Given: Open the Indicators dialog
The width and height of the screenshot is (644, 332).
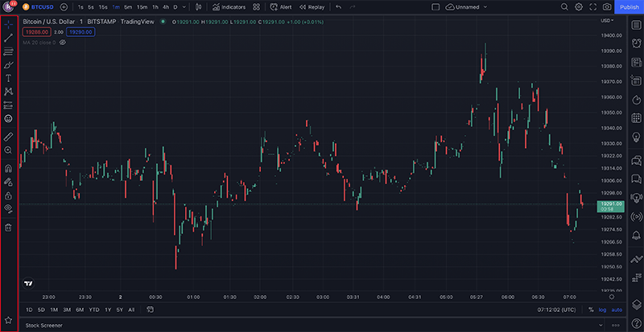Looking at the screenshot, I should tap(229, 7).
